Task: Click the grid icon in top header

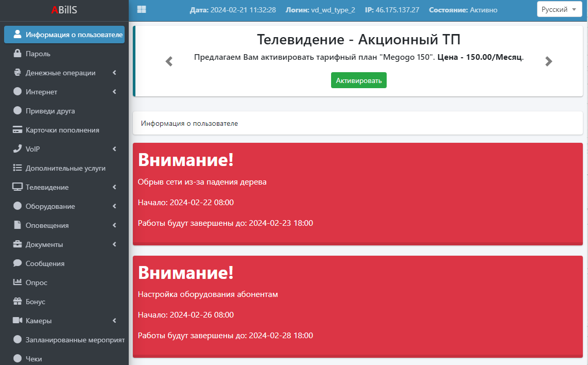Action: tap(142, 10)
